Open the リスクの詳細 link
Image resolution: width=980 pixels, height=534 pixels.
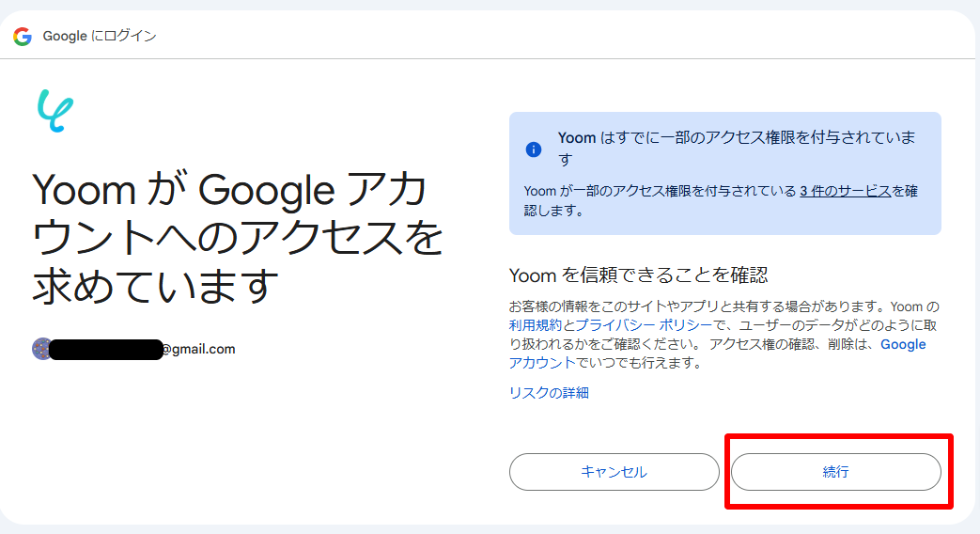pyautogui.click(x=549, y=393)
